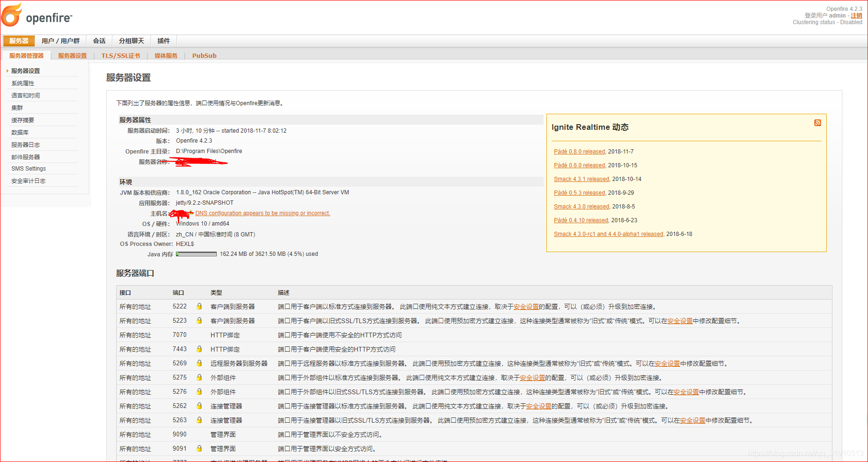Open Pàdé 0.8.0 released news link

(580, 152)
